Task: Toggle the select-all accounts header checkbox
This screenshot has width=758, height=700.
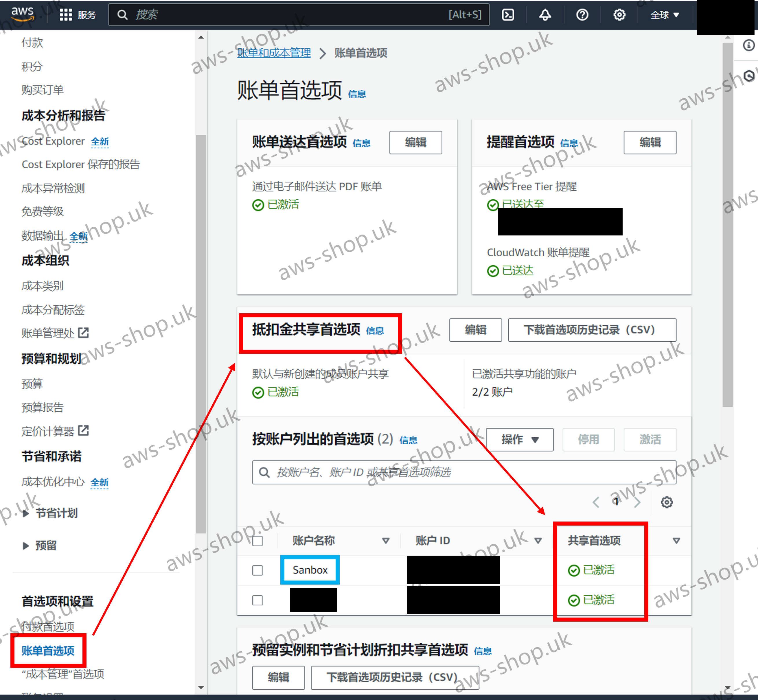Action: click(x=257, y=541)
